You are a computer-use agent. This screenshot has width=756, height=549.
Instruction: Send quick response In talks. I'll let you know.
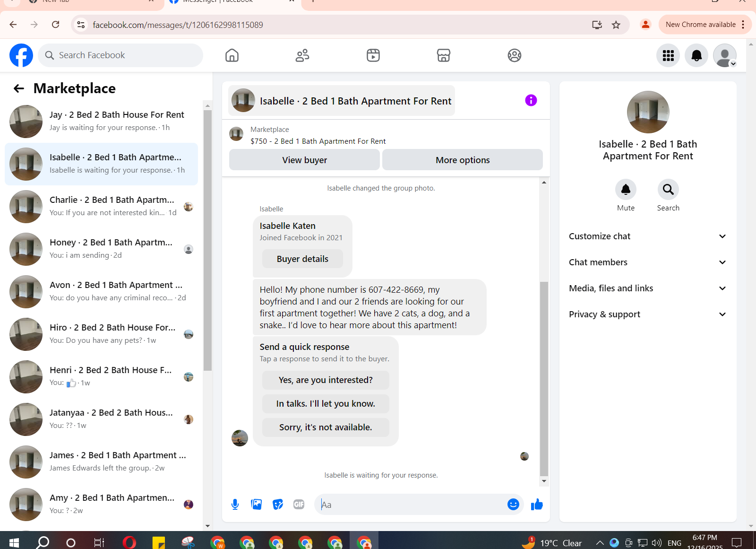tap(326, 404)
